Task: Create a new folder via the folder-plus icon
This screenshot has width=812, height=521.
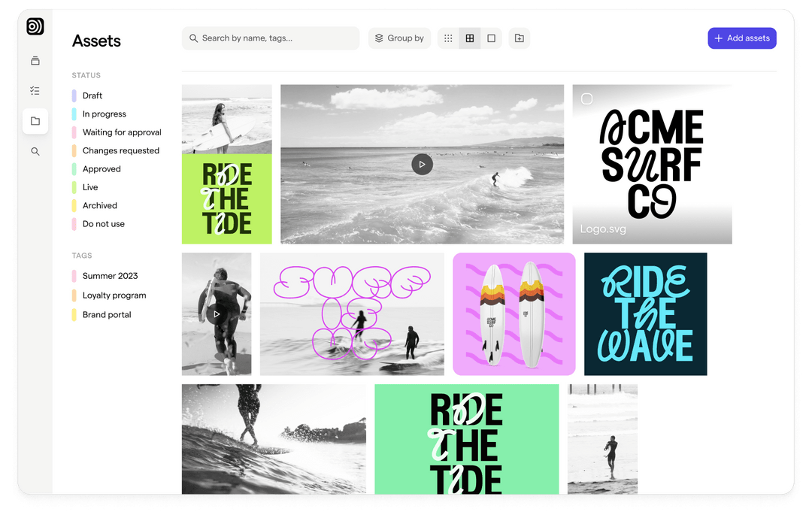Action: pyautogui.click(x=519, y=38)
